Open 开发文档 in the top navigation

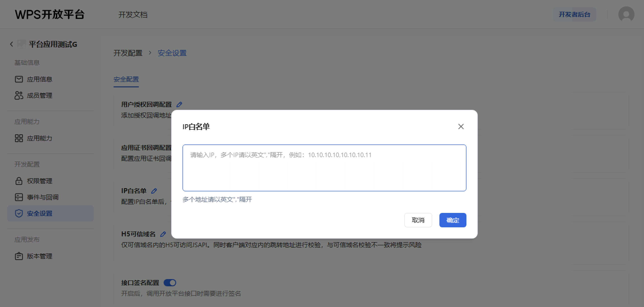[133, 15]
